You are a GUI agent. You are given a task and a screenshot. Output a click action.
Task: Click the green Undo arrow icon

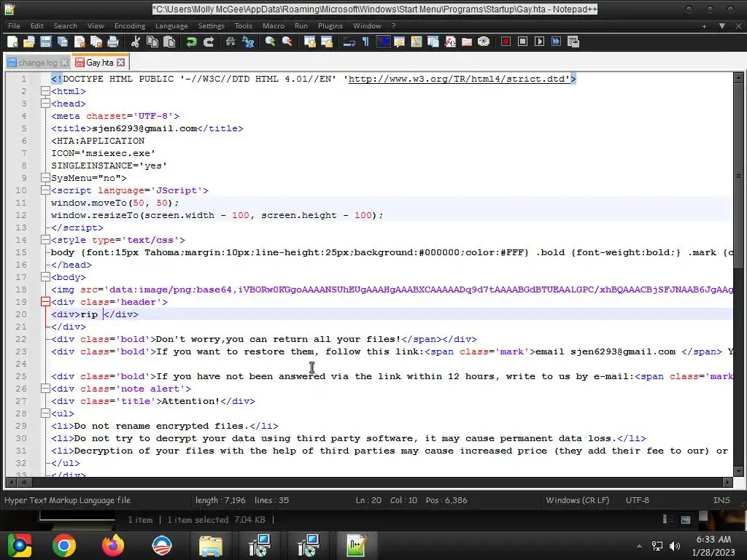click(x=192, y=42)
